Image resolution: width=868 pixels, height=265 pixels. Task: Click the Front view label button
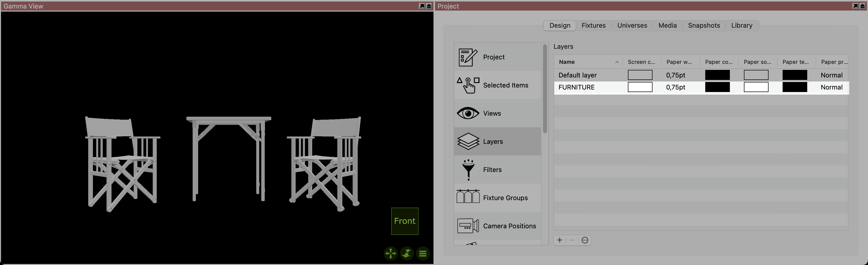tap(404, 221)
